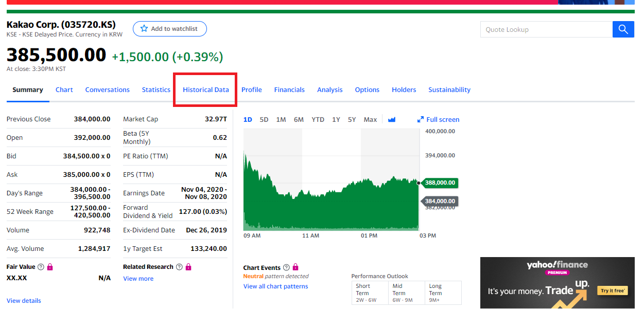Click the Yahoo Finance Premium banner

point(558,283)
